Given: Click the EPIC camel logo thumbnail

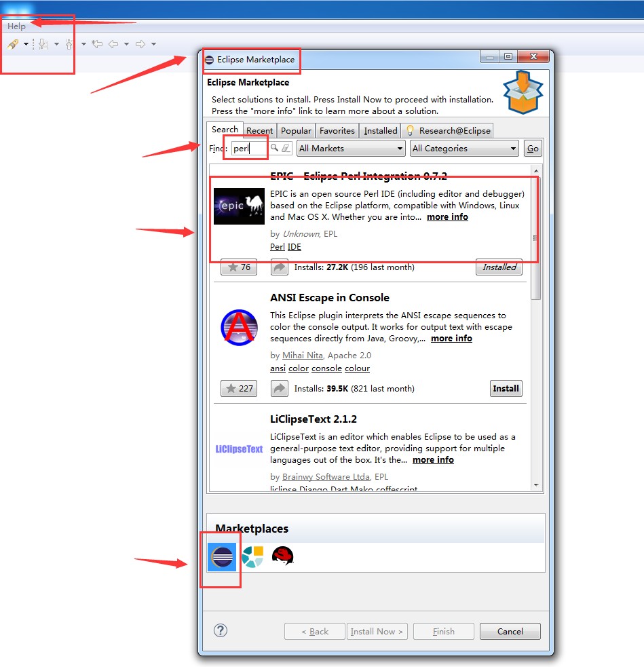Looking at the screenshot, I should point(239,206).
